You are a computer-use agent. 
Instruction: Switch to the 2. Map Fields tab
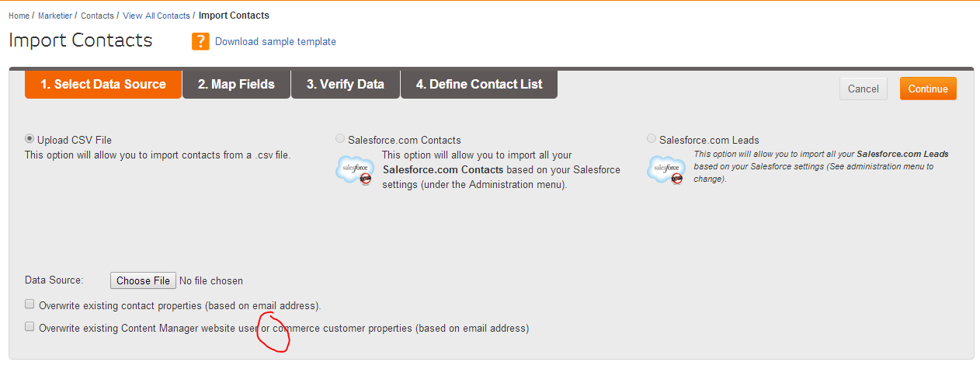[236, 85]
